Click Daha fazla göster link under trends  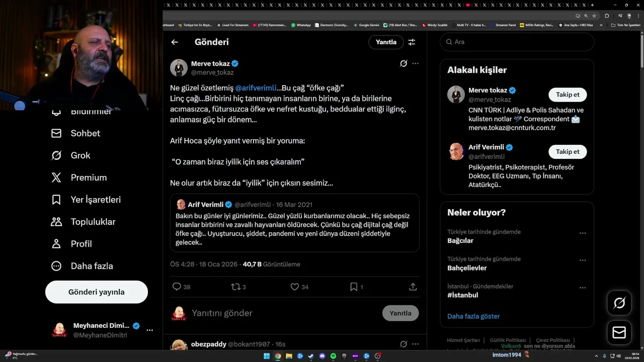[473, 316]
